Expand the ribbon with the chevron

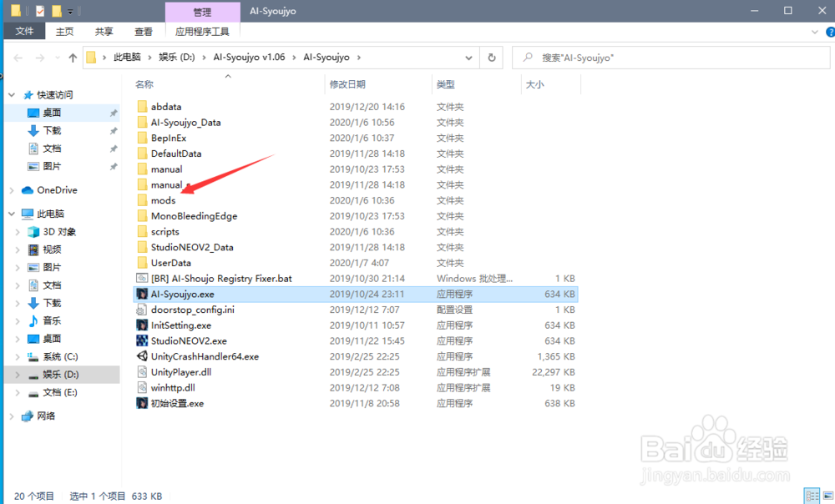coord(815,32)
